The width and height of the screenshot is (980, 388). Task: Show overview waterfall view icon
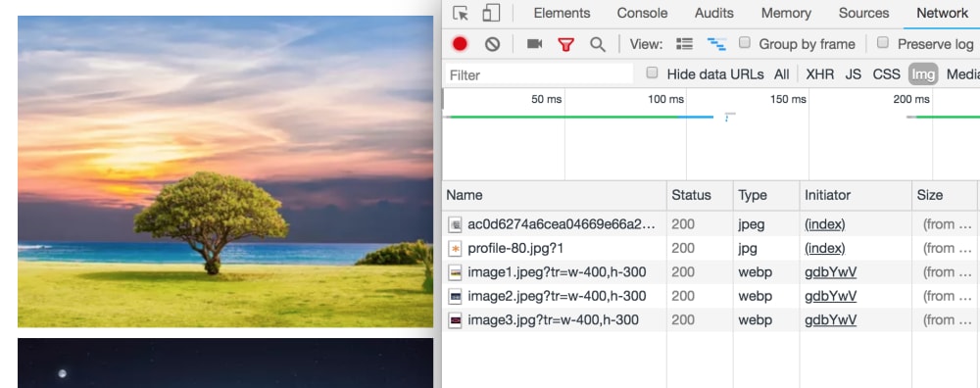point(716,44)
